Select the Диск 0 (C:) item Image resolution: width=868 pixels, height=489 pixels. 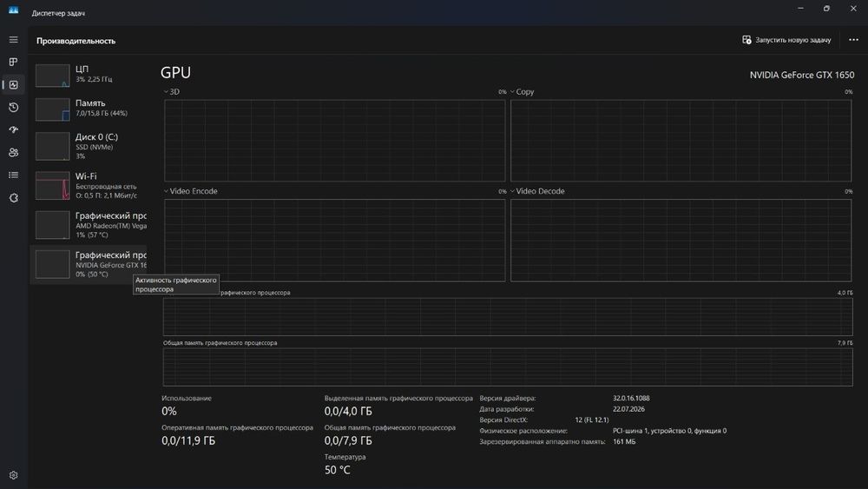(89, 146)
